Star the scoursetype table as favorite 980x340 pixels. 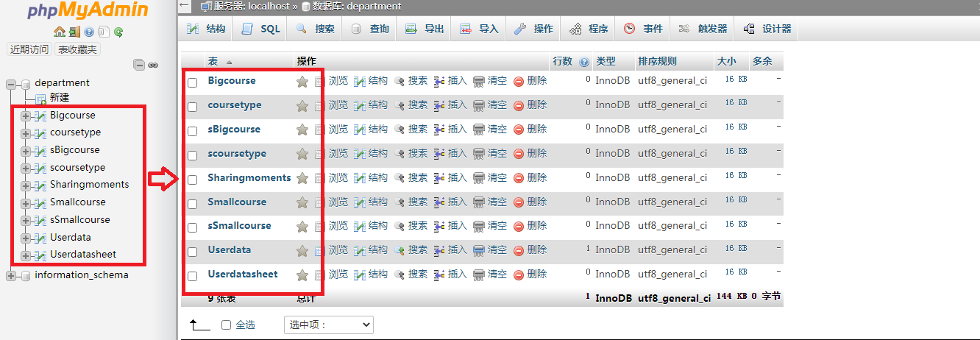[302, 155]
